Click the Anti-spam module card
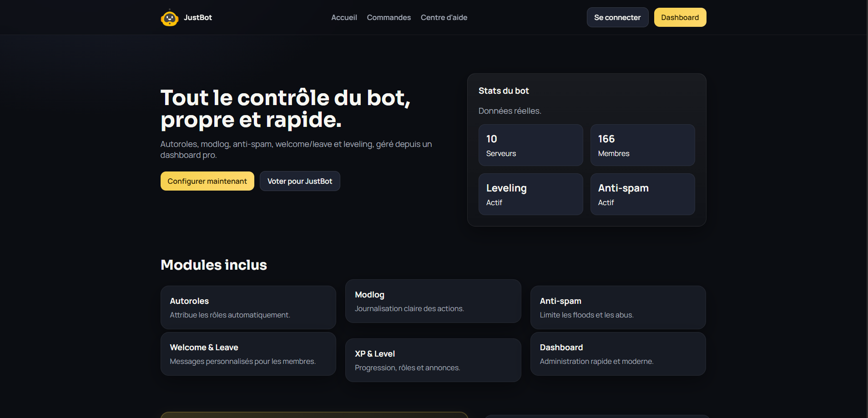Screen dimensions: 868x418 click(617, 307)
